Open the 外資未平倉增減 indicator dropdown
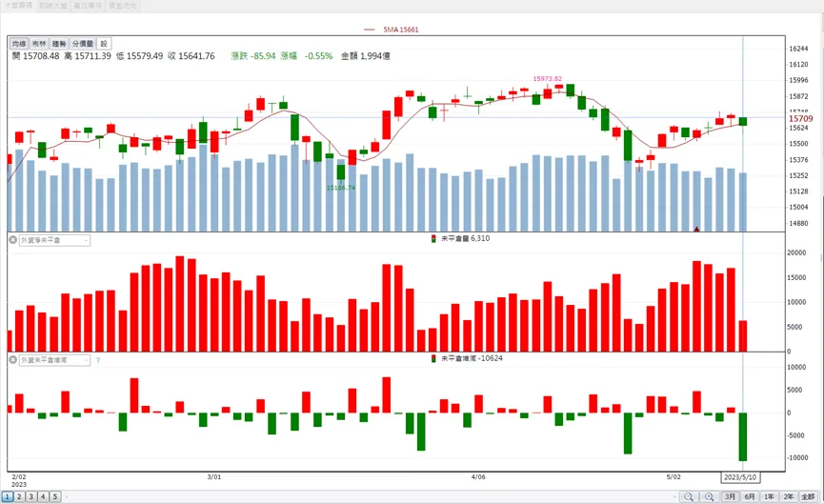The height and width of the screenshot is (504, 824). click(54, 360)
